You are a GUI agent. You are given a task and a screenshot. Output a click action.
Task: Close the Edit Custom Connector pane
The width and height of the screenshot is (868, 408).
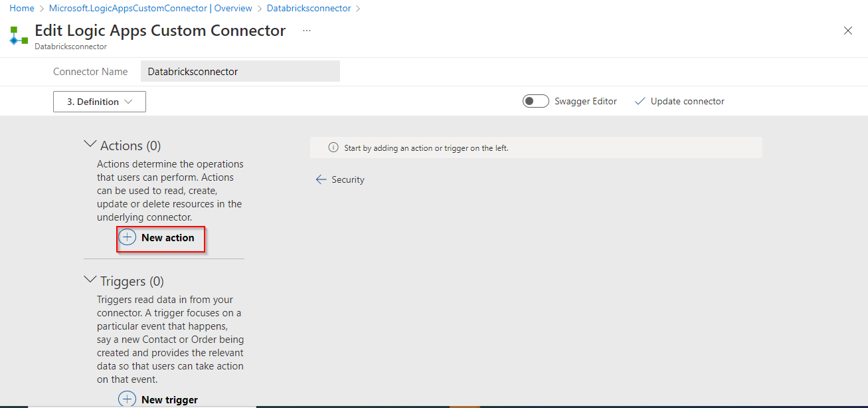tap(847, 31)
